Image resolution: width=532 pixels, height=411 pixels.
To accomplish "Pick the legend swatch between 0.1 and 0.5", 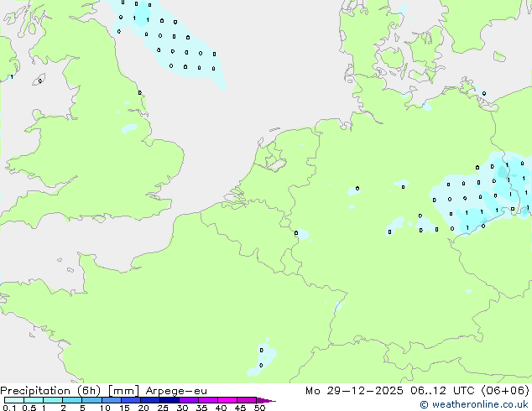I will point(14,400).
